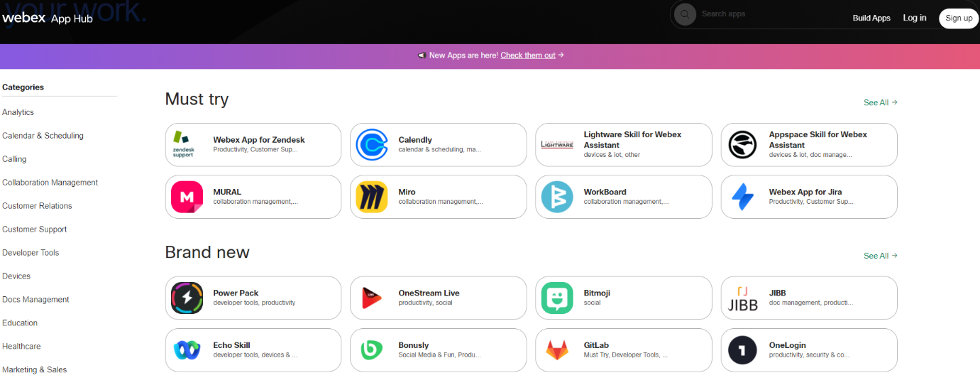
Task: Open the MURAL app icon
Action: [187, 197]
